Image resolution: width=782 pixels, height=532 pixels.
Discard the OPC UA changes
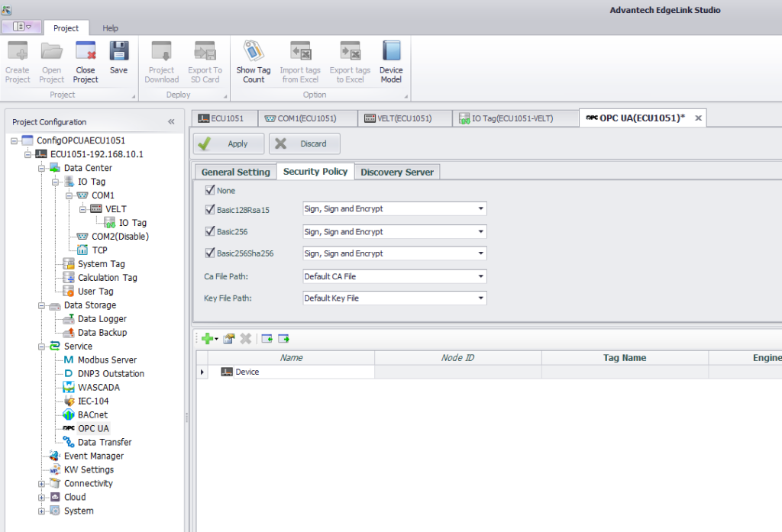(x=304, y=143)
